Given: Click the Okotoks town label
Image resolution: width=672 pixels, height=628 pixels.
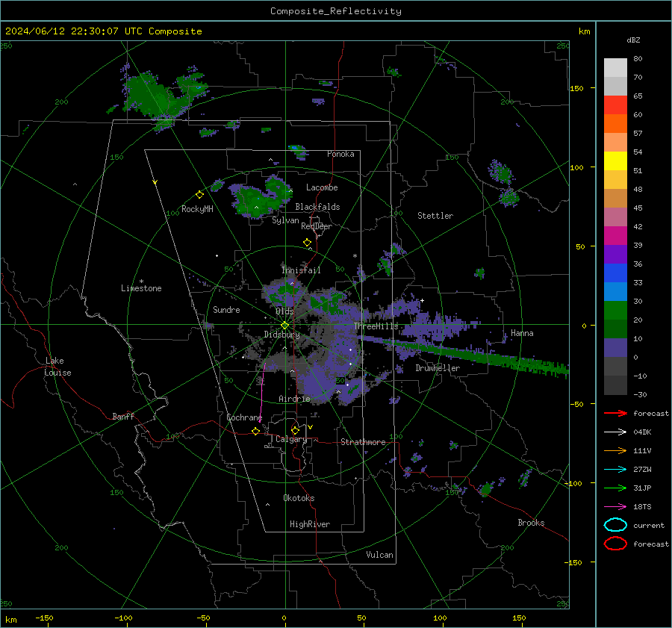Looking at the screenshot, I should coord(299,498).
